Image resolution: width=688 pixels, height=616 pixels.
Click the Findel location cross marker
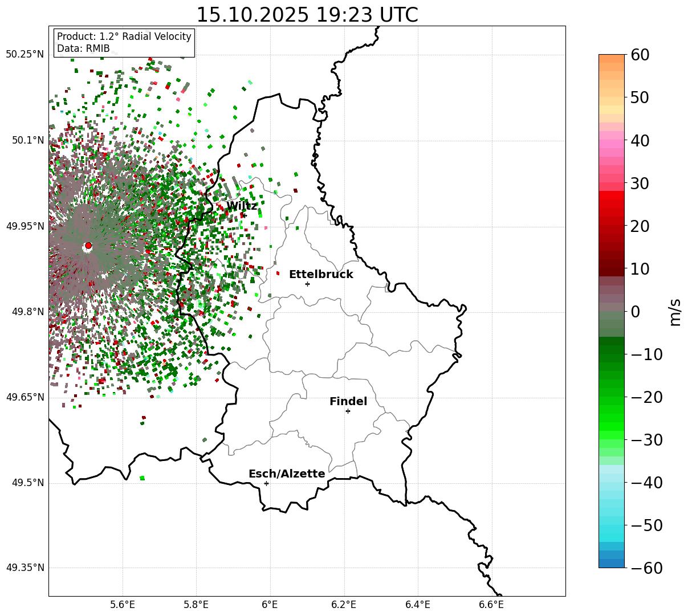[x=348, y=411]
